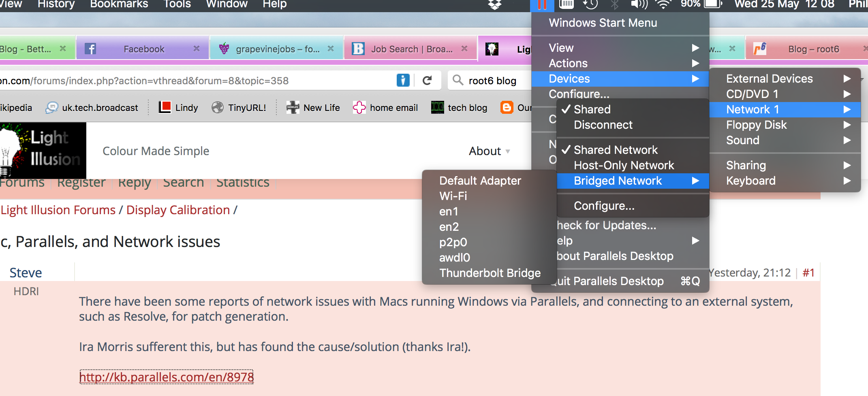The image size is (868, 396).
Task: Click the Wi-Fi status icon in menu bar
Action: (663, 4)
